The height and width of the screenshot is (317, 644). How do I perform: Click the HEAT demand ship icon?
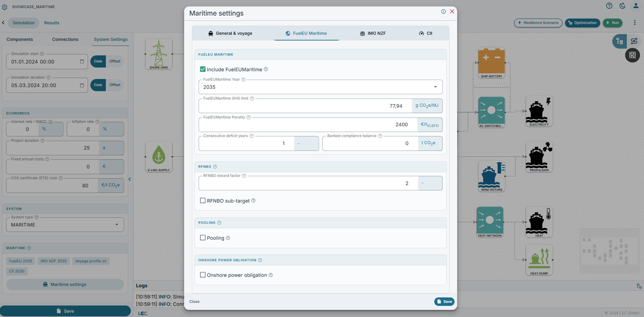tap(539, 222)
